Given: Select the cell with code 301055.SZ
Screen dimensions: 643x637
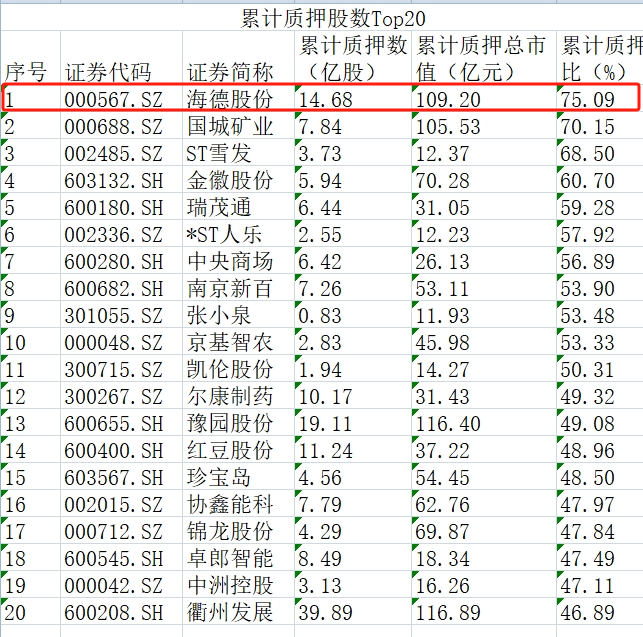Looking at the screenshot, I should pos(121,315).
